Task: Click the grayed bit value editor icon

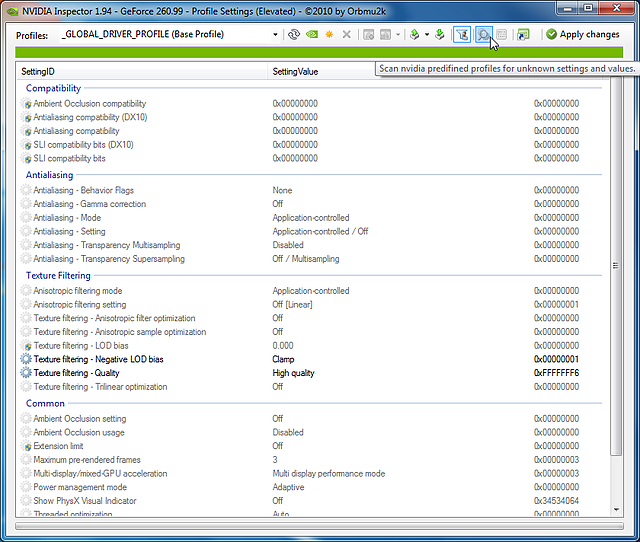Action: (502, 35)
